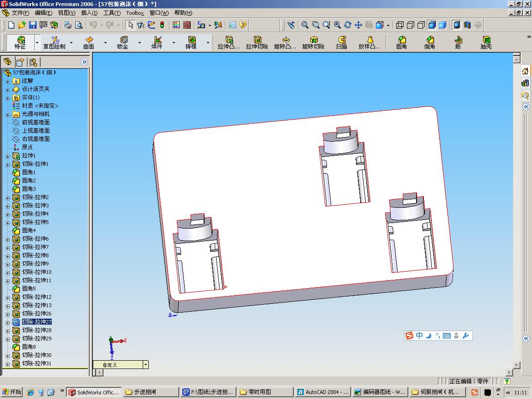Toggle Shaded display mode
The width and height of the screenshot is (532, 399).
[442, 25]
